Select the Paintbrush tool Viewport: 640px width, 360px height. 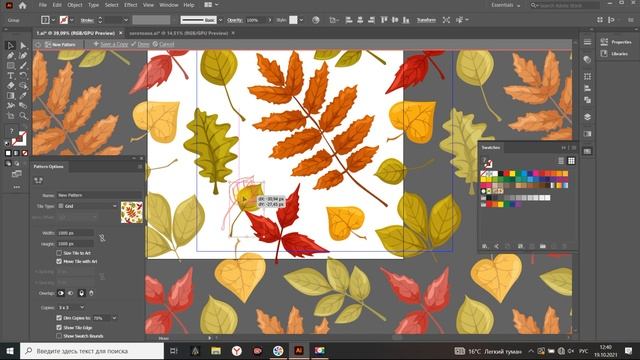pos(23,66)
